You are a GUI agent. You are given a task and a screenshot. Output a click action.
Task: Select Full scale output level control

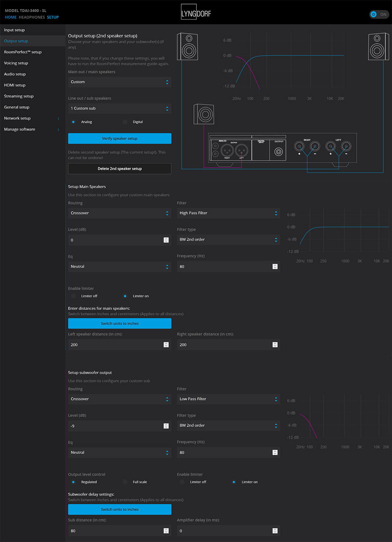click(125, 482)
